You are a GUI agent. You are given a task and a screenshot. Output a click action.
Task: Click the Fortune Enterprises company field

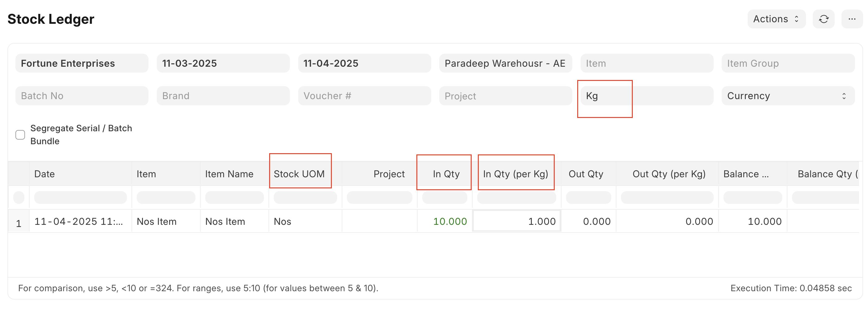[81, 63]
